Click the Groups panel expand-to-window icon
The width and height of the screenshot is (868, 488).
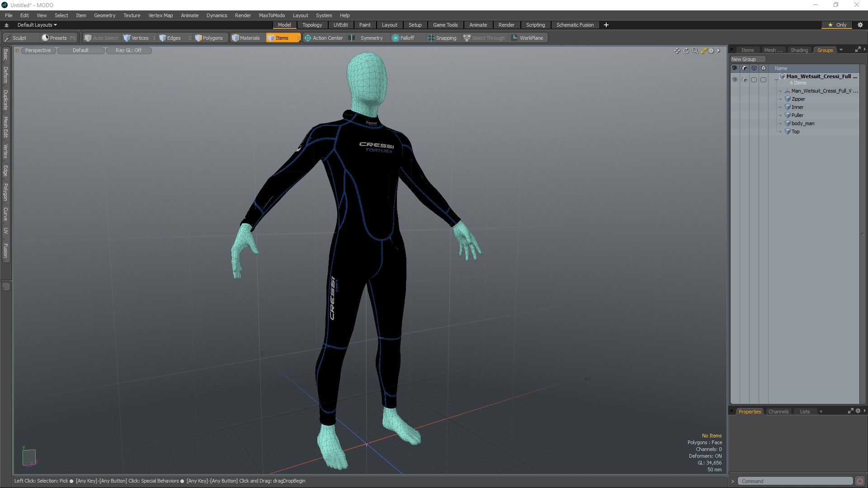click(858, 50)
